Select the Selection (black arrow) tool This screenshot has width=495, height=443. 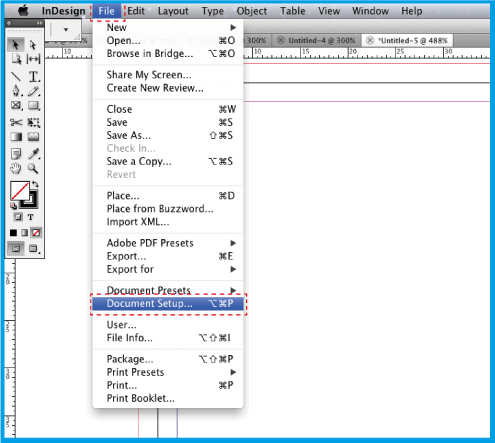coord(15,45)
